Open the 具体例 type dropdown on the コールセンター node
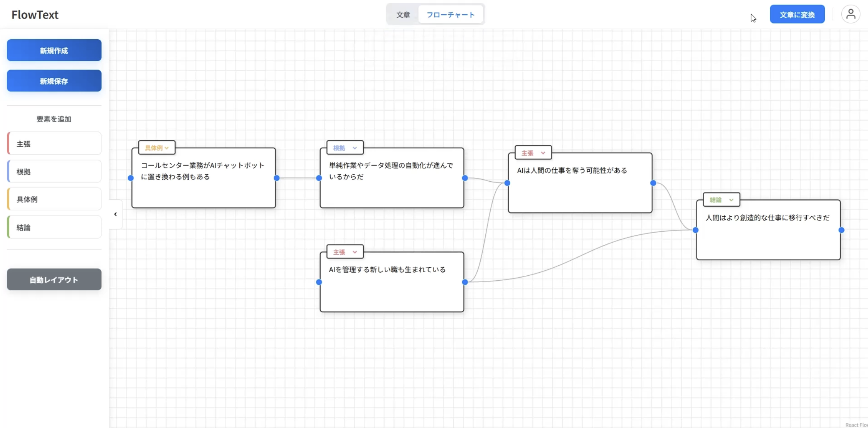This screenshot has width=868, height=428. coord(156,148)
